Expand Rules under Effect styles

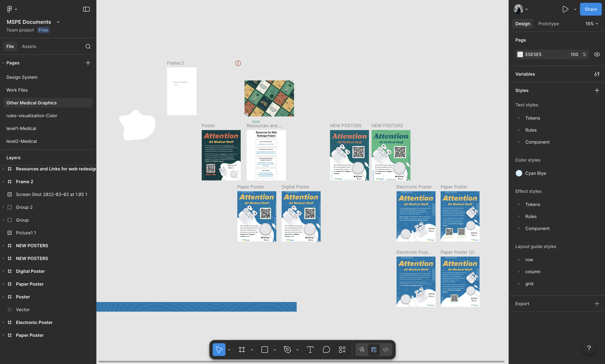point(519,216)
